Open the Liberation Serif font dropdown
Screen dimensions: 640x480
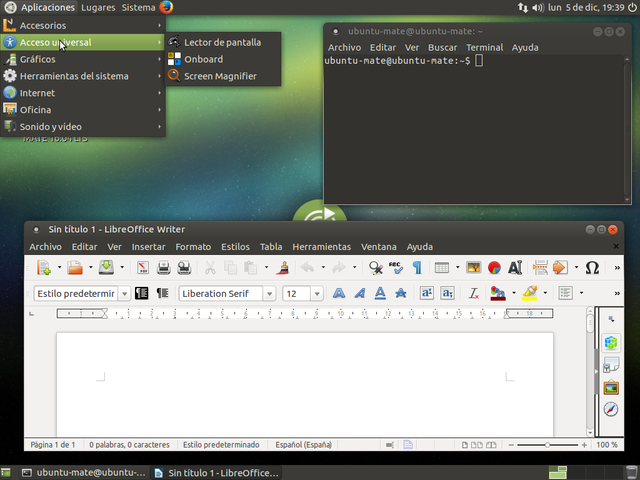[x=269, y=293]
